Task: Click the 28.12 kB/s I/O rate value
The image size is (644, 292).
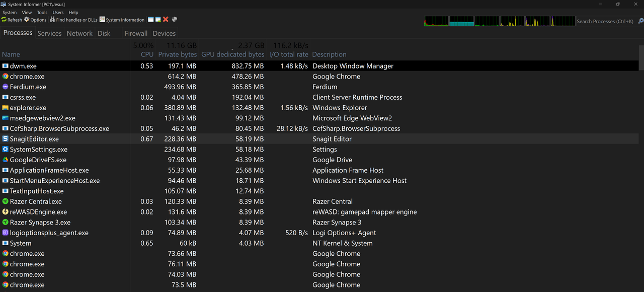Action: click(292, 128)
